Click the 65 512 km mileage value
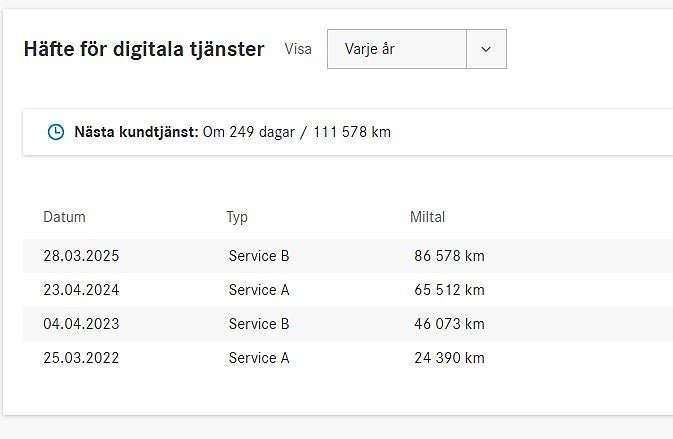Screen dimensions: 673x439 click(x=449, y=290)
